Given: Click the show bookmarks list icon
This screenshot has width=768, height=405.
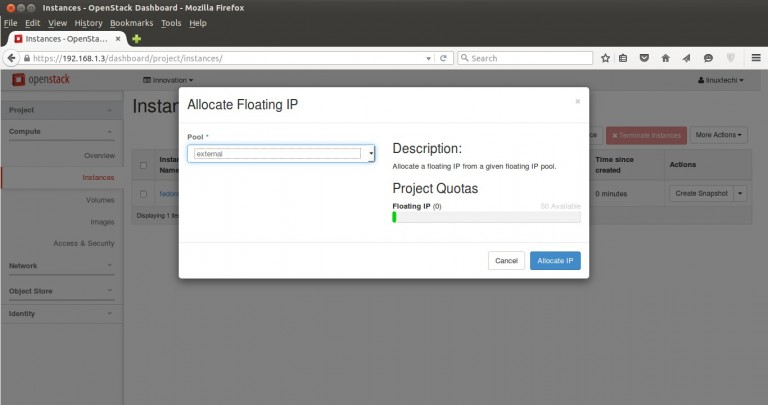Looking at the screenshot, I should pyautogui.click(x=623, y=58).
